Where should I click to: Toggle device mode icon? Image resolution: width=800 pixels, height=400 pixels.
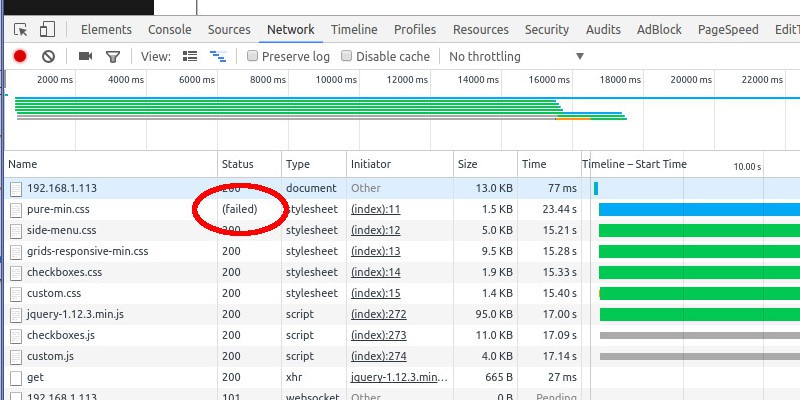point(47,30)
